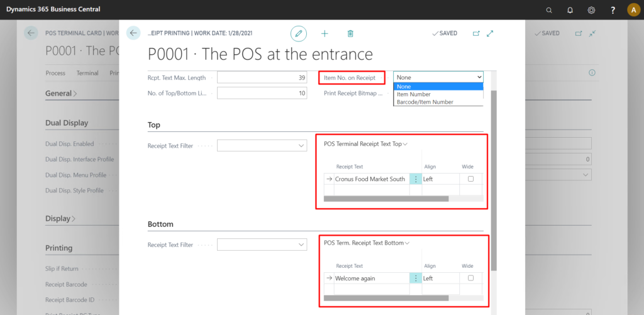Open the user account avatar 'A'
Viewport: 644px width, 315px height.
coord(633,10)
